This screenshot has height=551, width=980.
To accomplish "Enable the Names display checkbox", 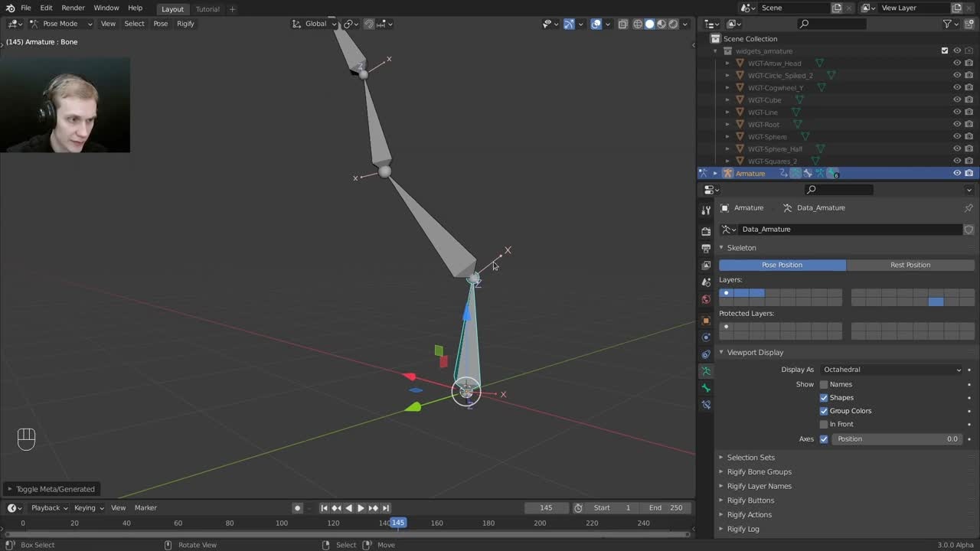I will (x=824, y=385).
